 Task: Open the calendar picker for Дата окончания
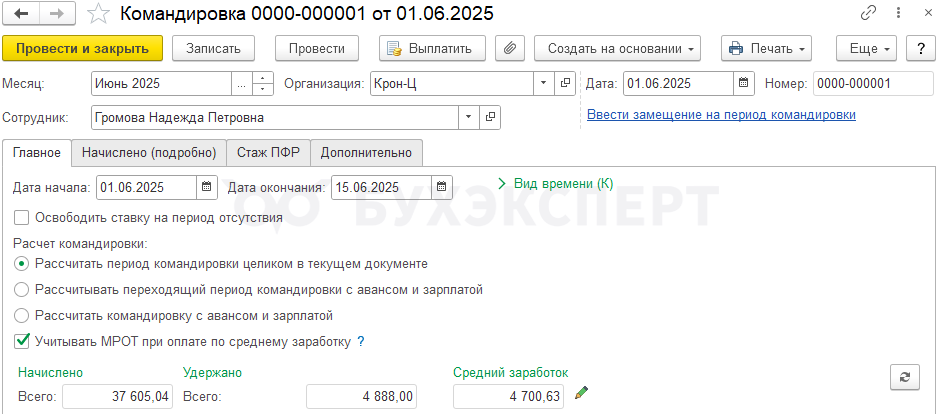click(443, 187)
